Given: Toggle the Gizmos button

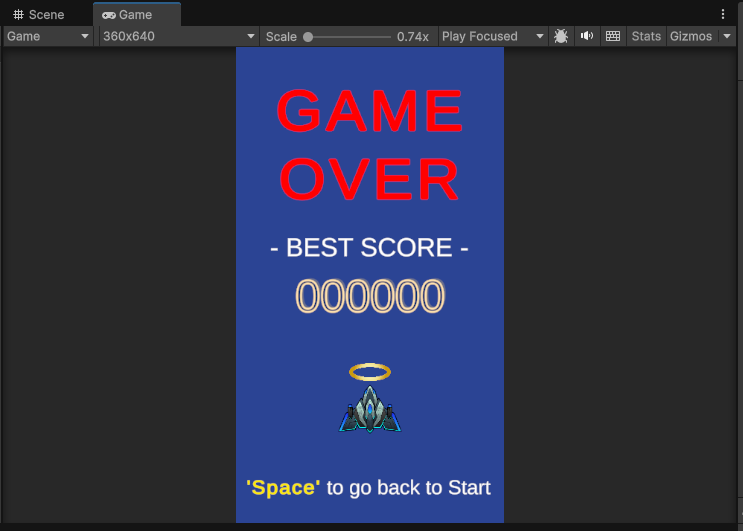Looking at the screenshot, I should (691, 36).
